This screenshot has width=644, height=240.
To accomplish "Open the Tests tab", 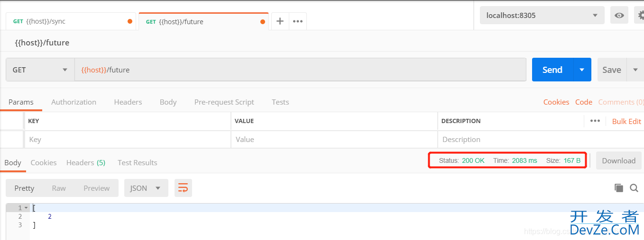I will pos(280,102).
